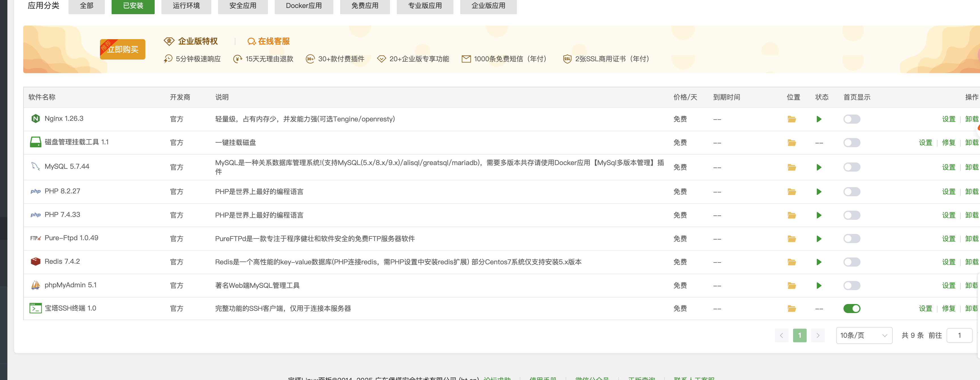Toggle homepage display for 磁盘管理挂载工具
Image resolution: width=980 pixels, height=380 pixels.
[851, 143]
